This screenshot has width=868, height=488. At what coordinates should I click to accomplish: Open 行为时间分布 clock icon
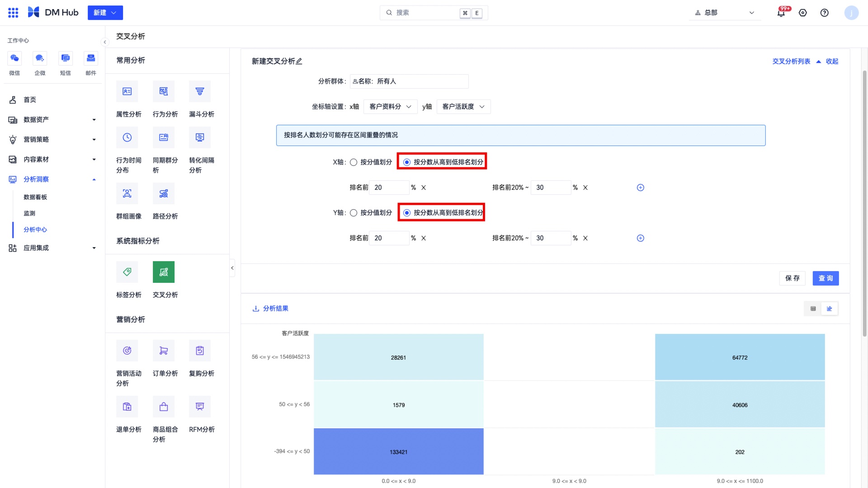point(127,137)
